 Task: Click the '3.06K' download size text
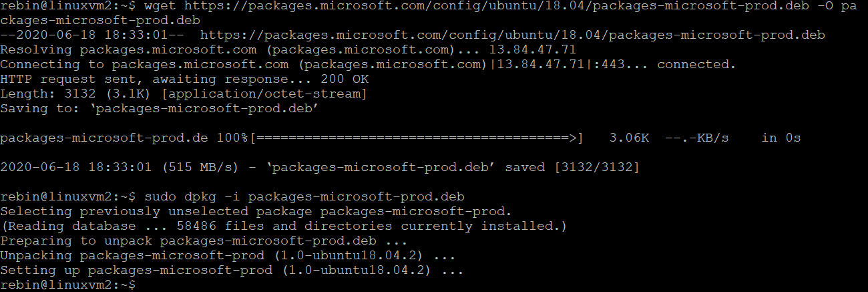point(630,138)
